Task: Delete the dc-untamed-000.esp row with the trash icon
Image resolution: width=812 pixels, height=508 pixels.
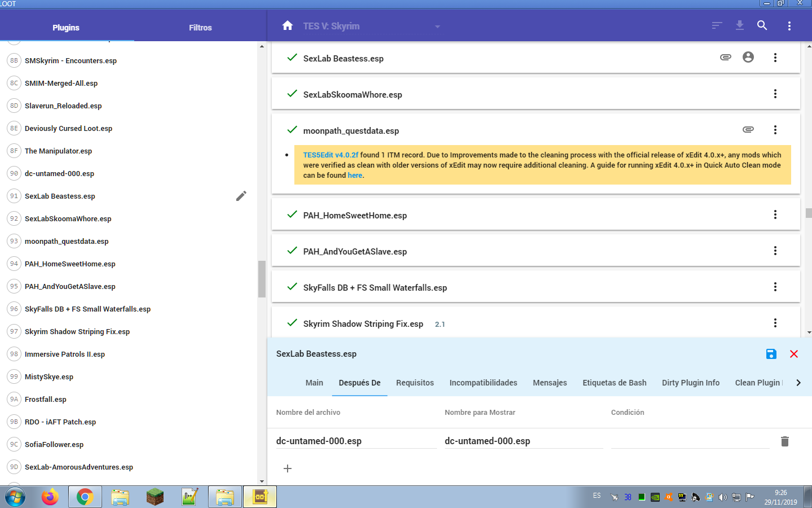Action: [x=785, y=441]
